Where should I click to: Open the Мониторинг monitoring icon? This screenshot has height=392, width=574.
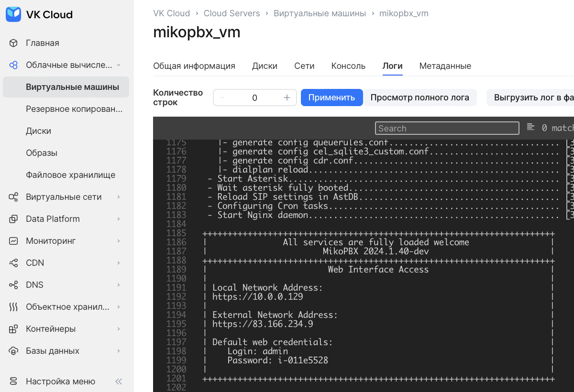click(13, 241)
